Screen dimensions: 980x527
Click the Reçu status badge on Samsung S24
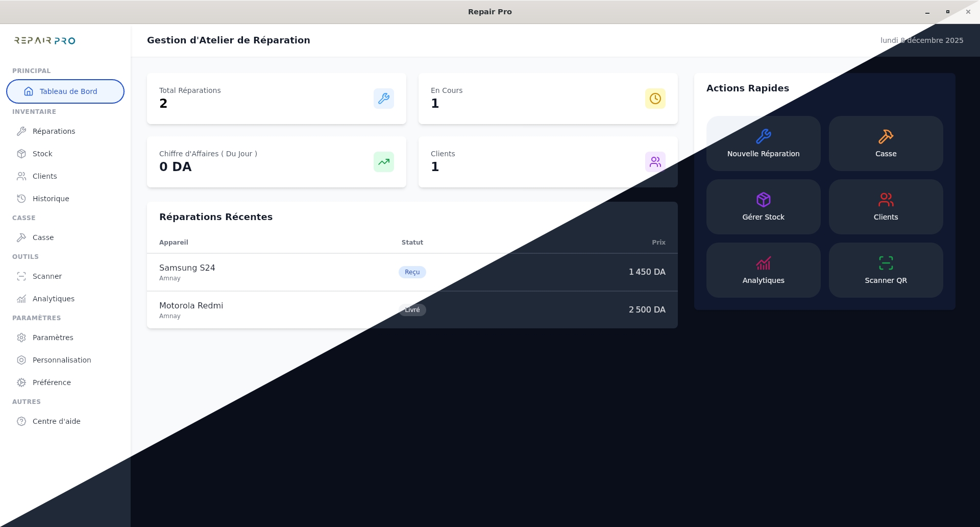pos(412,272)
